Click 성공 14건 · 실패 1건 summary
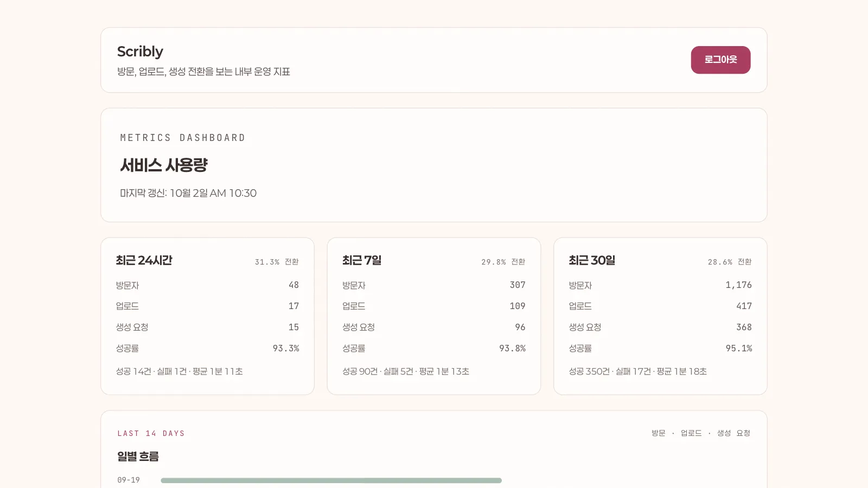The height and width of the screenshot is (488, 868). (179, 371)
